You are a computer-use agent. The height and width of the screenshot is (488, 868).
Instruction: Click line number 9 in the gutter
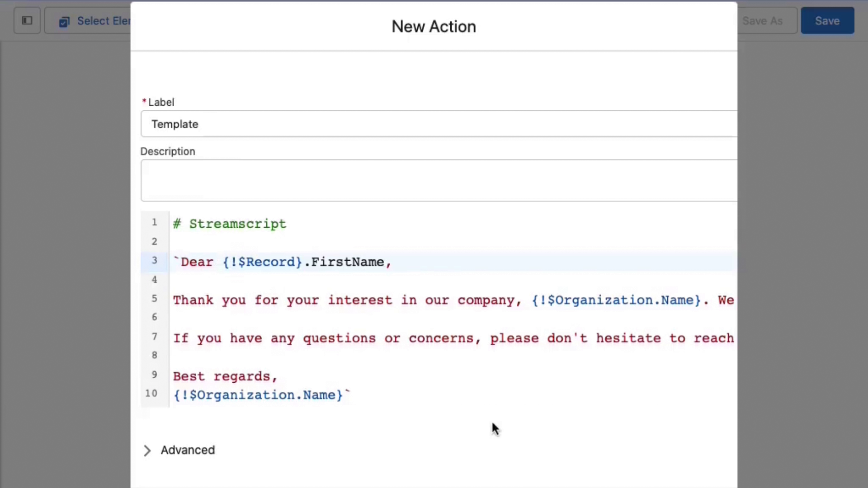tap(155, 375)
